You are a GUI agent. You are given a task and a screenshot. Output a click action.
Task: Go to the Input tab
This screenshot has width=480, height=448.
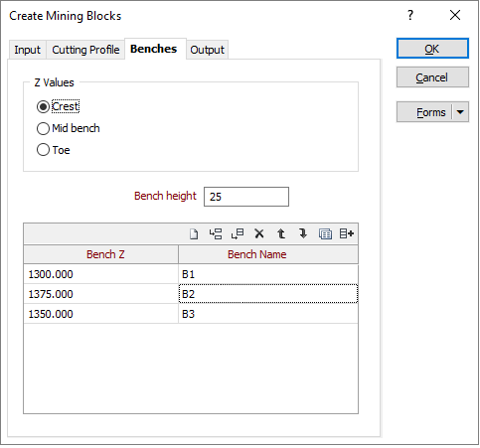27,50
